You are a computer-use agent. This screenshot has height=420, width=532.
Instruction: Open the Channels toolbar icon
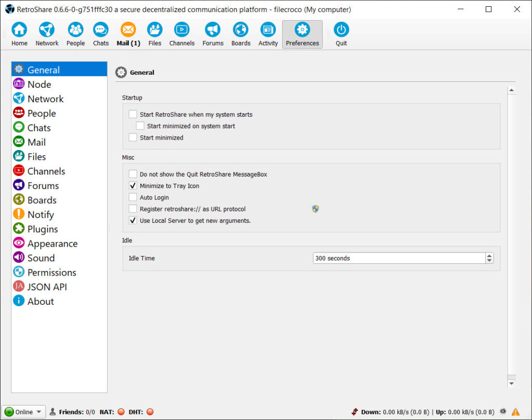[182, 34]
